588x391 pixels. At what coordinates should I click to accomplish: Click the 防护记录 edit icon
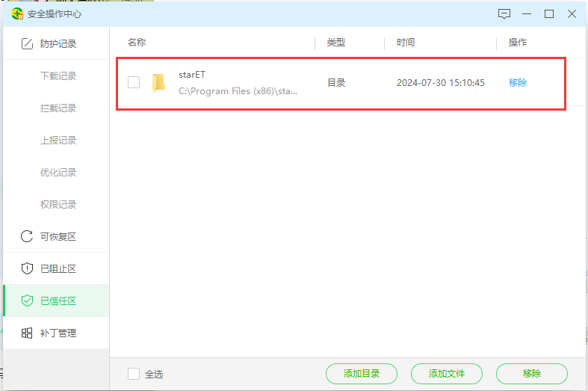coord(27,44)
